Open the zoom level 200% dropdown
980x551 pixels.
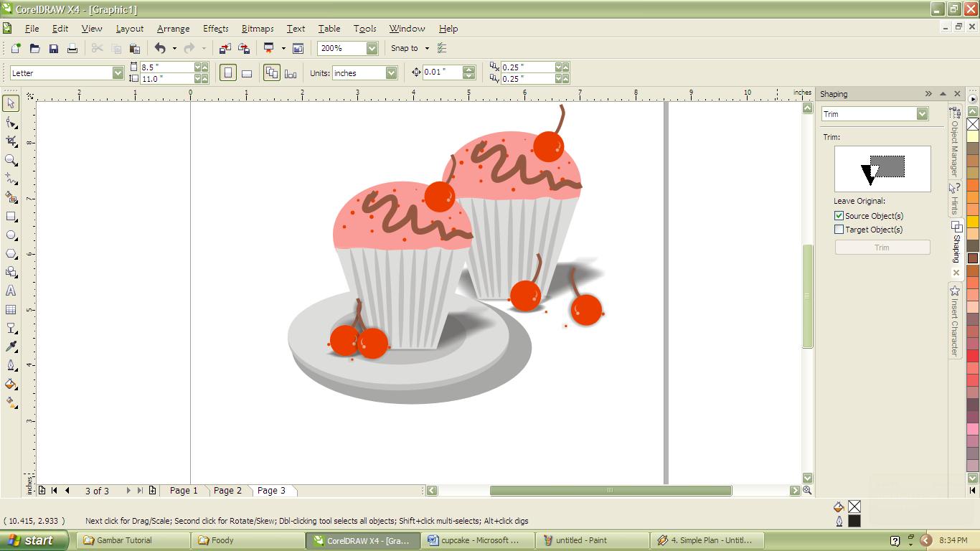pos(371,48)
